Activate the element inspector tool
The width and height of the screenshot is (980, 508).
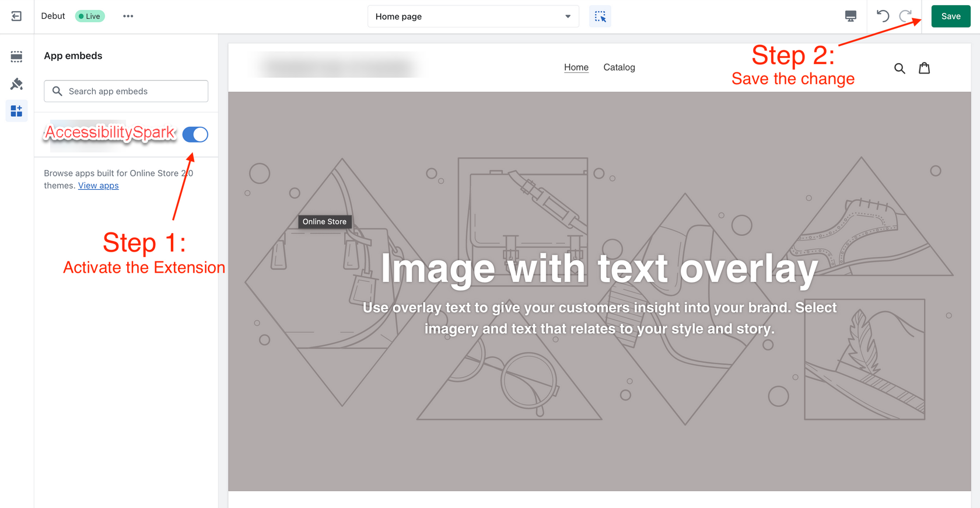click(x=600, y=16)
